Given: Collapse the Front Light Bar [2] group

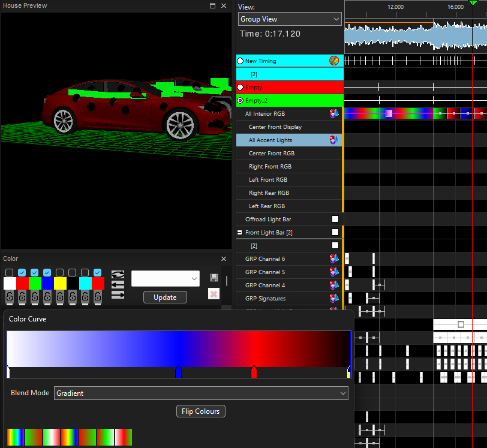Looking at the screenshot, I should click(240, 233).
